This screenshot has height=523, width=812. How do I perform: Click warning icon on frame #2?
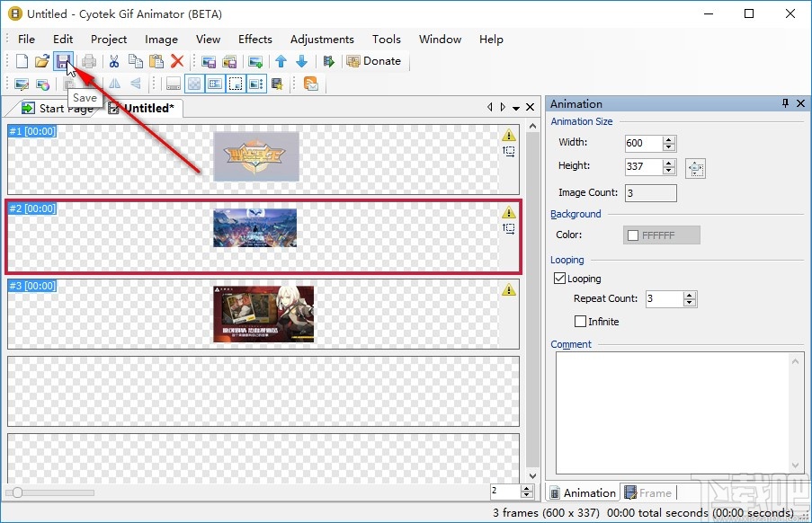[509, 212]
